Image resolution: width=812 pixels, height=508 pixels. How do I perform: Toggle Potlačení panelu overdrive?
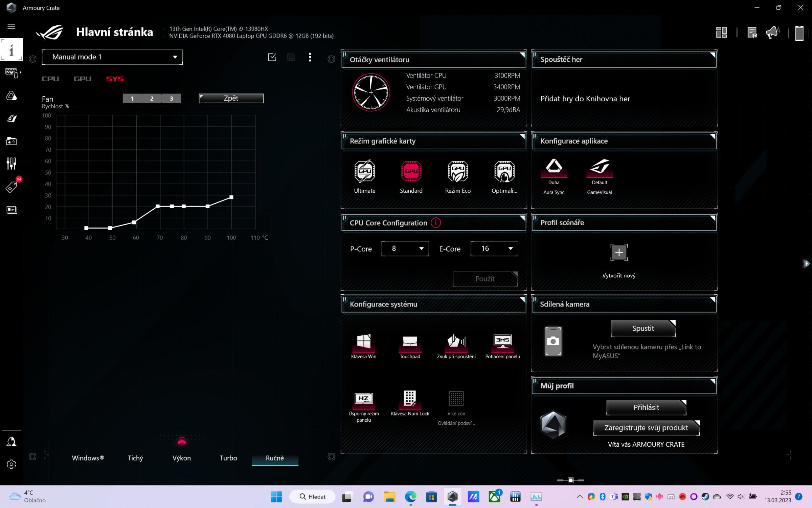(x=502, y=346)
